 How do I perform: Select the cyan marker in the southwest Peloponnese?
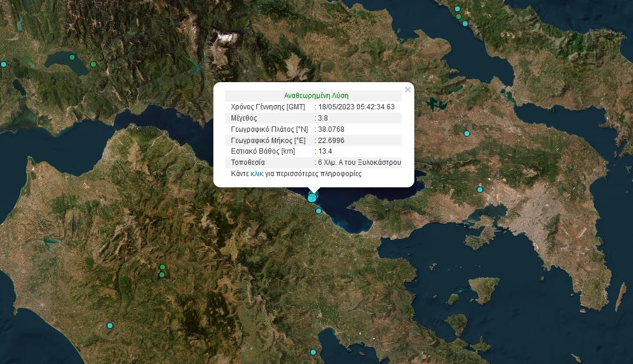pos(110,326)
